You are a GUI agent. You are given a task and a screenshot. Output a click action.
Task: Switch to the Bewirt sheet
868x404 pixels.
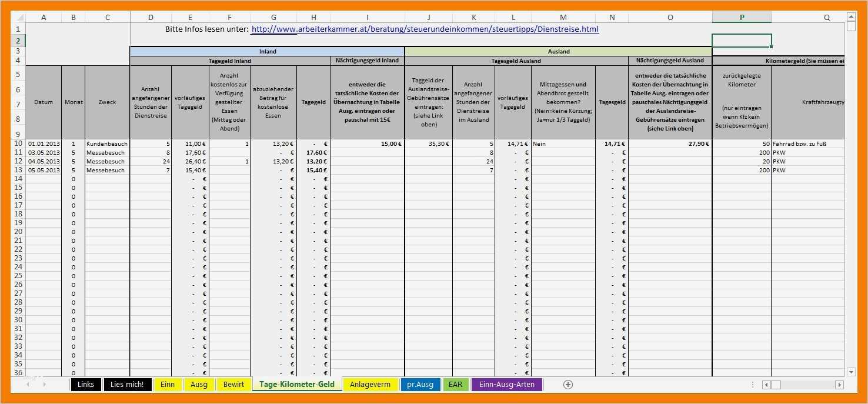(x=233, y=384)
